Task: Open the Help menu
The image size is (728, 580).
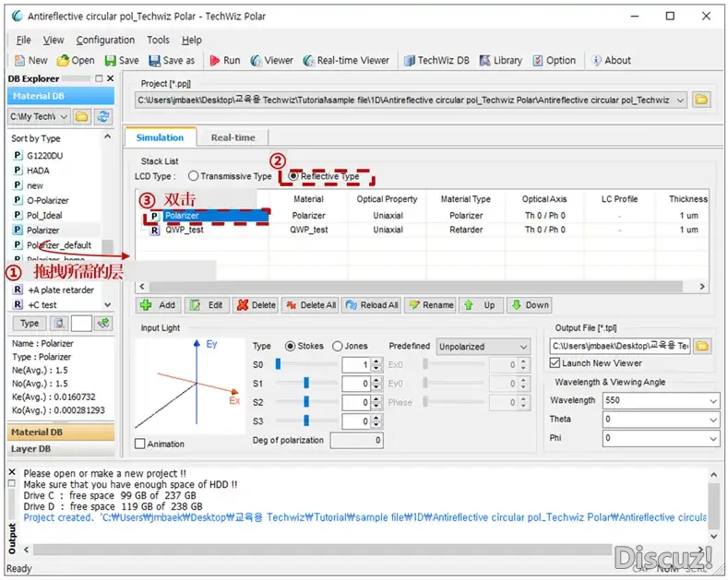Action: point(191,41)
